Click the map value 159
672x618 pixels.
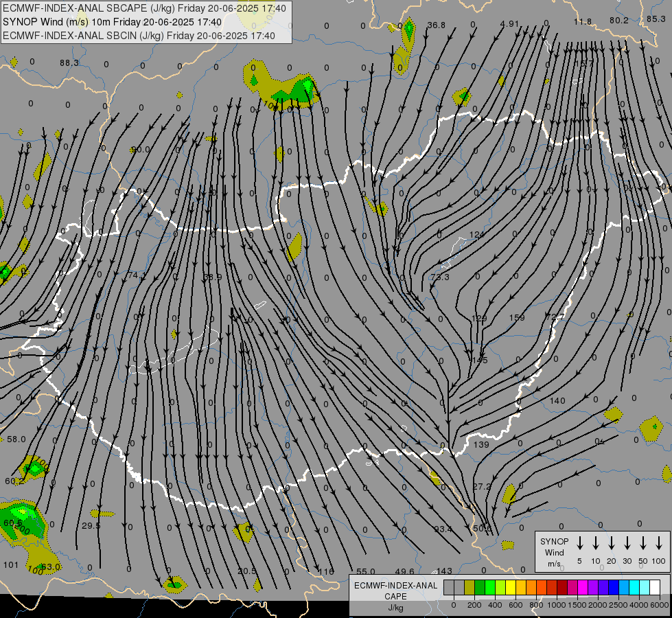click(x=517, y=317)
